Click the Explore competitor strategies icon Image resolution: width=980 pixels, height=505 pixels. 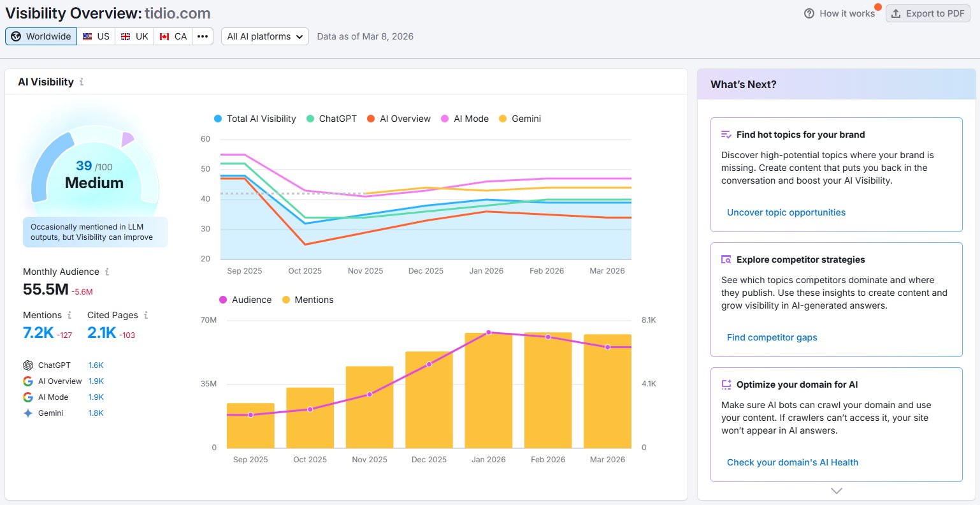tap(726, 260)
